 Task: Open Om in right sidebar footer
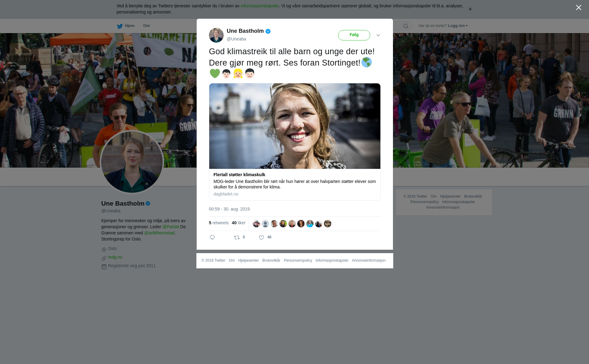coord(433,196)
